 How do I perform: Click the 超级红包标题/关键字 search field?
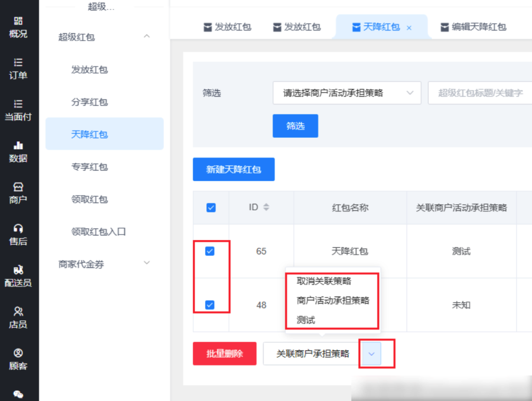click(x=480, y=93)
